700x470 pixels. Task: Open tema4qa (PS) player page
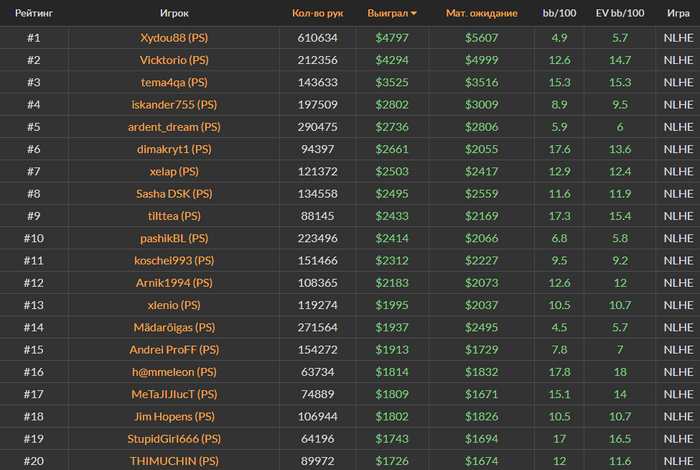point(174,83)
